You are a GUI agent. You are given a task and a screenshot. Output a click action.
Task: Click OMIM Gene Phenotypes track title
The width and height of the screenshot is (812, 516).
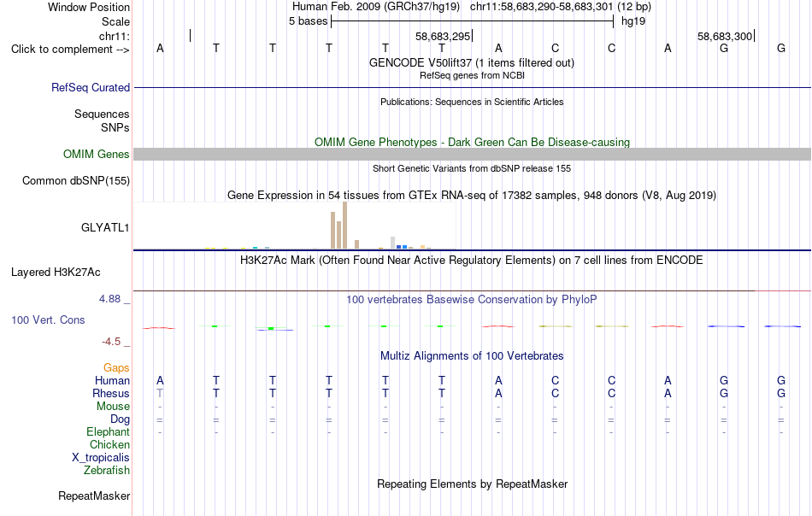472,143
